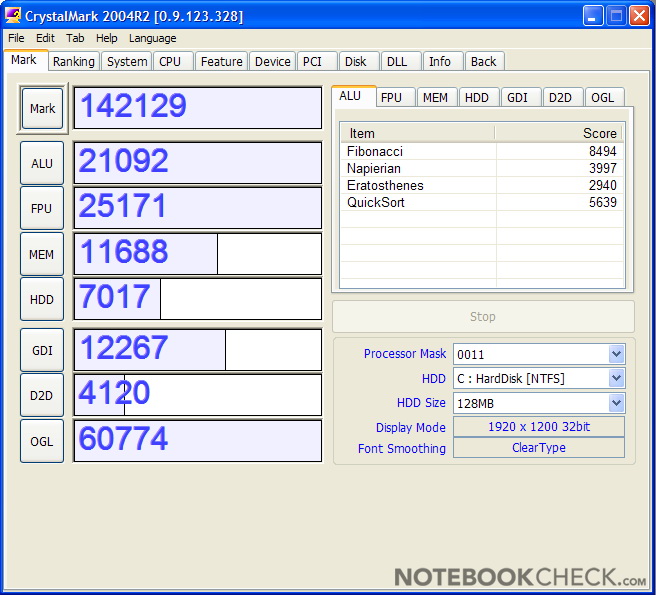Run the MEM benchmark button
The image size is (656, 595).
pyautogui.click(x=42, y=254)
